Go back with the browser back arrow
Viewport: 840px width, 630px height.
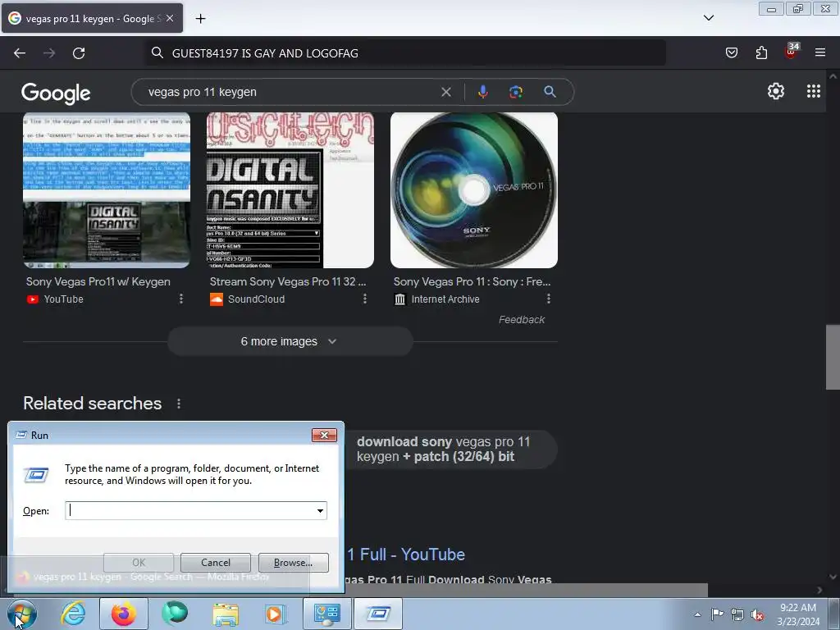click(20, 53)
